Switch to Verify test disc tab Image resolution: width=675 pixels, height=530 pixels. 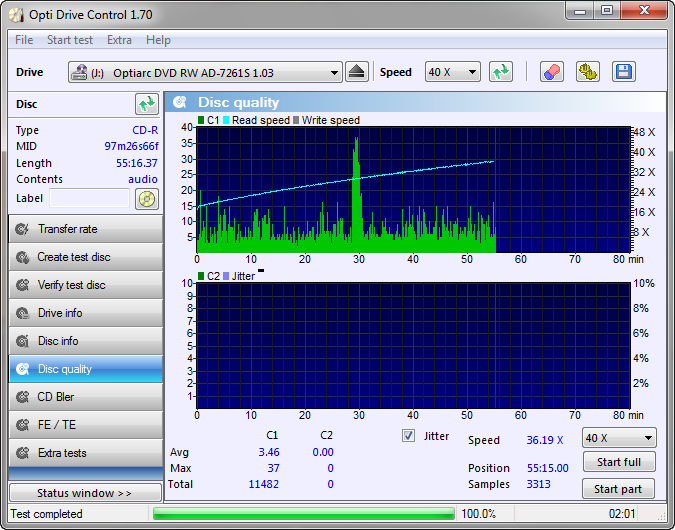pos(86,285)
